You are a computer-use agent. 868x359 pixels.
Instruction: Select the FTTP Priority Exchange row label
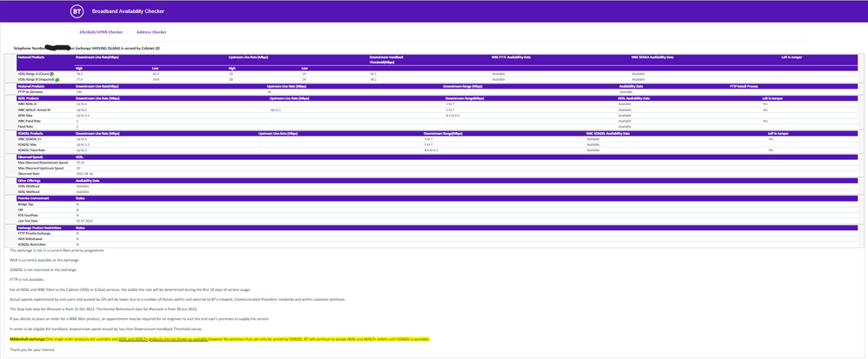click(x=33, y=234)
